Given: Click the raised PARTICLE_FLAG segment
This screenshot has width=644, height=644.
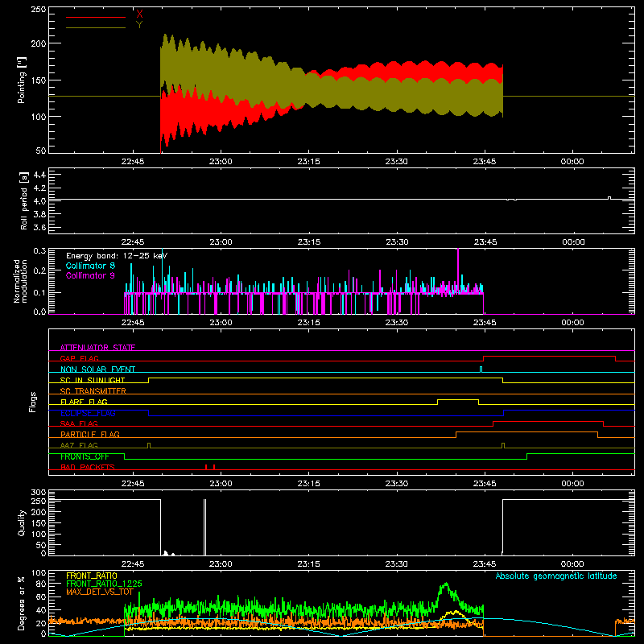Looking at the screenshot, I should pos(526,432).
